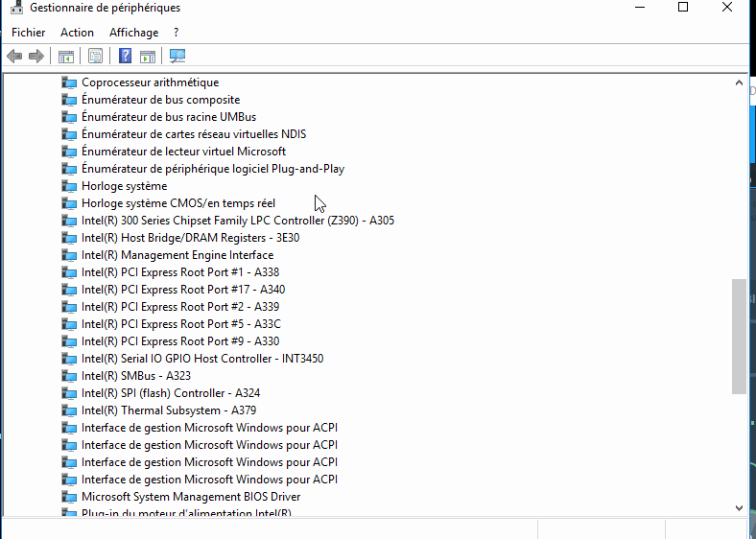Click the Device Manager title bar icon

(x=17, y=8)
